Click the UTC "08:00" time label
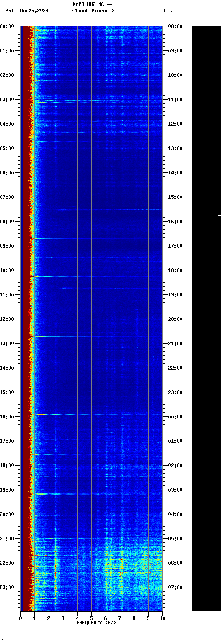Viewport: 224px width, 644px height. click(175, 26)
